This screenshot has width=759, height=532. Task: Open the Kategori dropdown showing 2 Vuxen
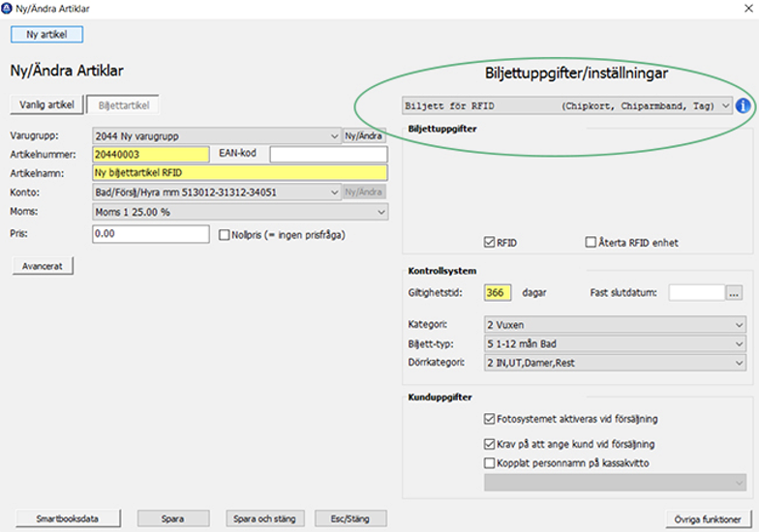tap(615, 325)
